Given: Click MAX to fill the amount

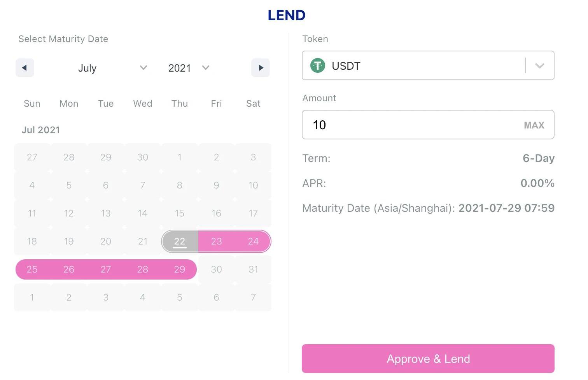Looking at the screenshot, I should 534,125.
